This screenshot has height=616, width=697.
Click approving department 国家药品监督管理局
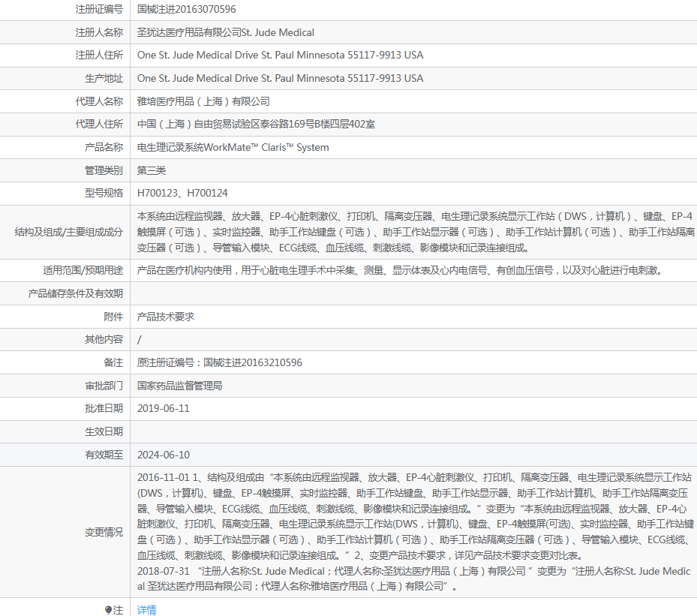point(179,386)
